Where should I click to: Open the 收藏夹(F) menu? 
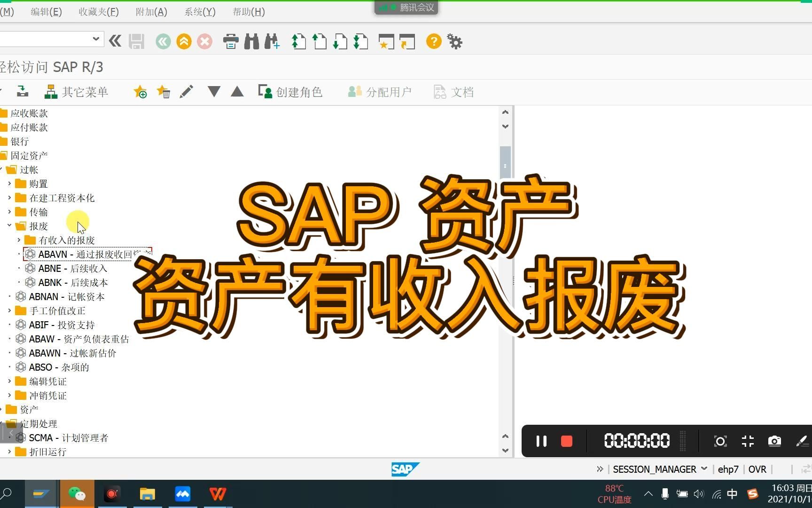click(99, 12)
